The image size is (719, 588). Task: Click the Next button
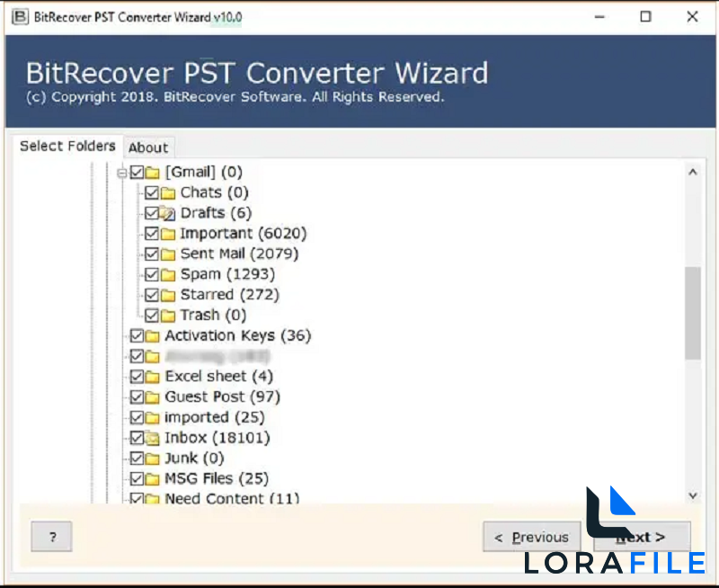642,537
